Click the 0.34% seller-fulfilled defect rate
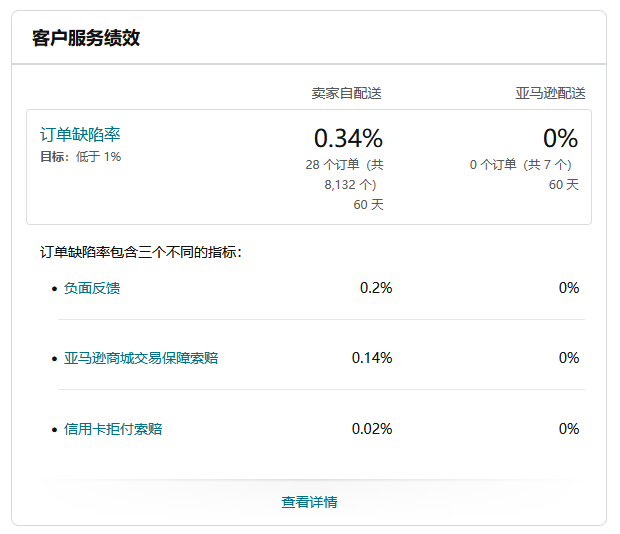This screenshot has height=534, width=620. (348, 138)
